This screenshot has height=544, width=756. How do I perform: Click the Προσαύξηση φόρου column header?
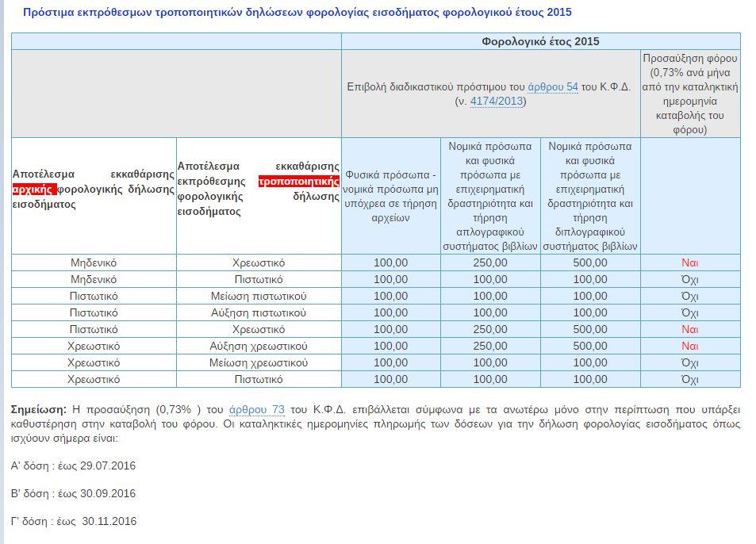689,94
